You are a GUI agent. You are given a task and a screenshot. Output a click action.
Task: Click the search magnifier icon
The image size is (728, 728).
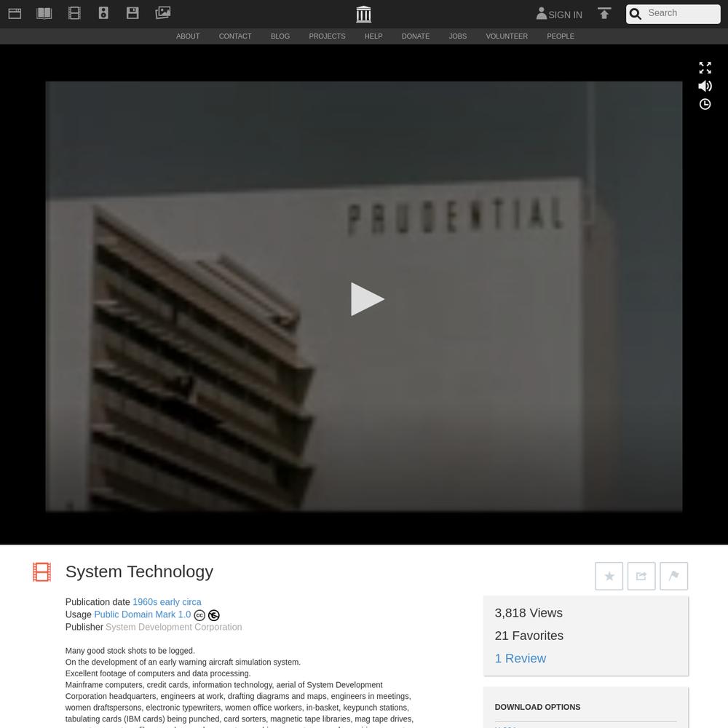636,14
